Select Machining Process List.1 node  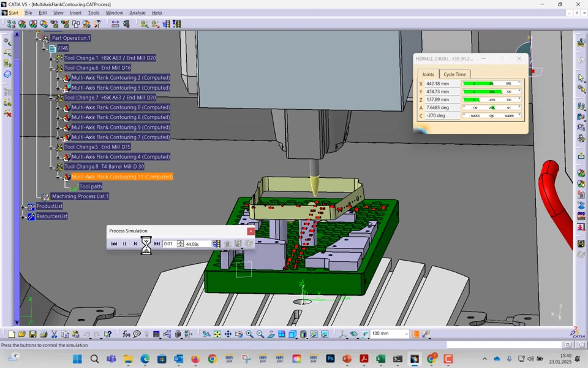point(80,196)
